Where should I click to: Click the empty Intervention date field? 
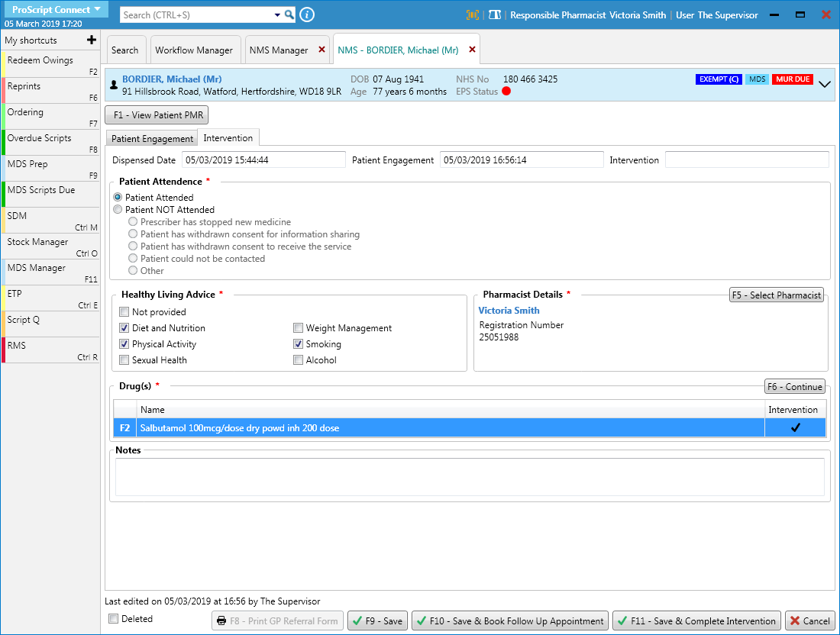(747, 160)
